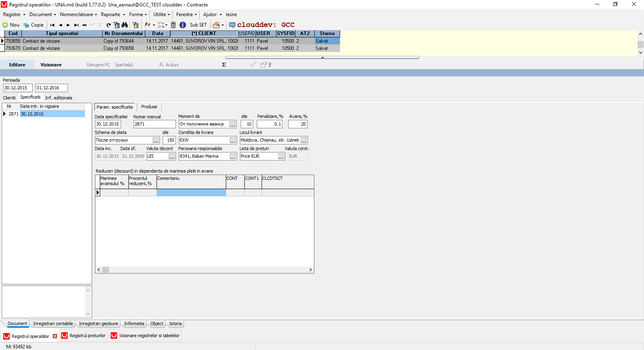Screen dimensions: 644x350
Task: Open Registrul preturilor window tab
Action: coord(84,336)
